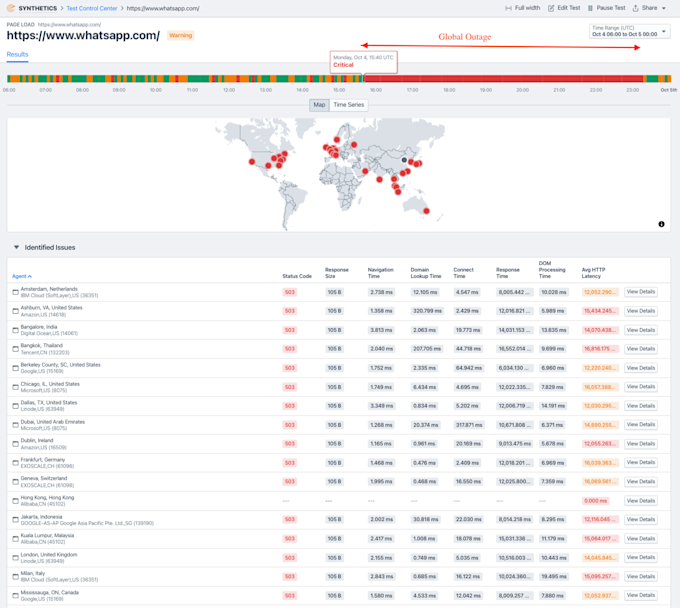The height and width of the screenshot is (608, 680).
Task: Open the Share dropdown arrow
Action: click(x=664, y=8)
